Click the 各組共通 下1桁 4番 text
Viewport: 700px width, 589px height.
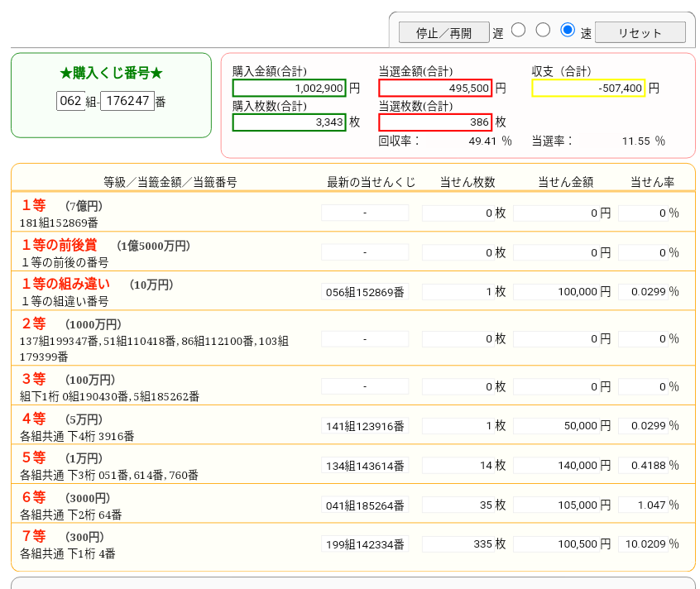(67, 553)
